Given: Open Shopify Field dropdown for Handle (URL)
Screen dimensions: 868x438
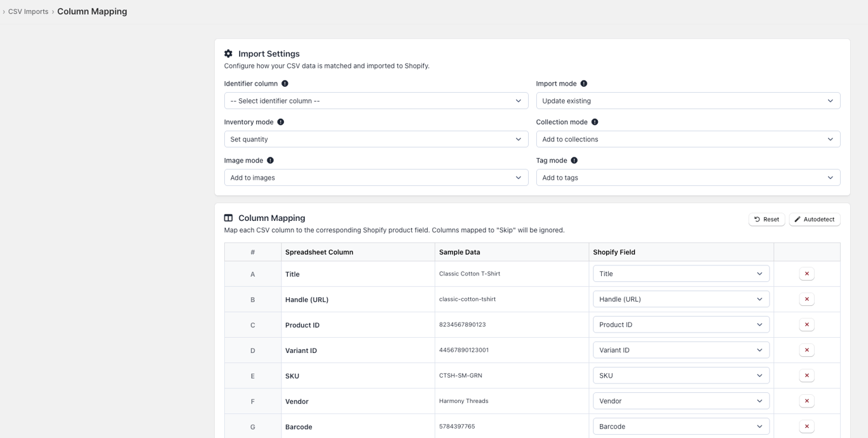Looking at the screenshot, I should pyautogui.click(x=681, y=299).
